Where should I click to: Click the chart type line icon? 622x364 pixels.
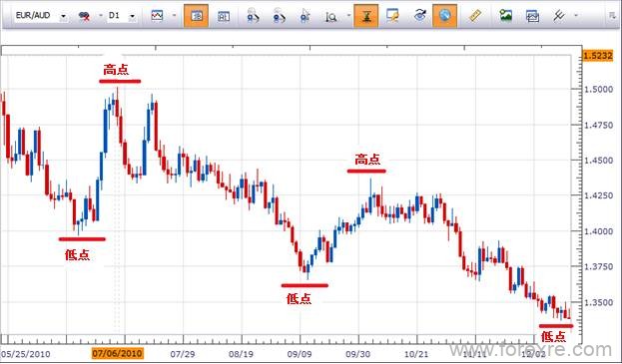[x=157, y=16]
